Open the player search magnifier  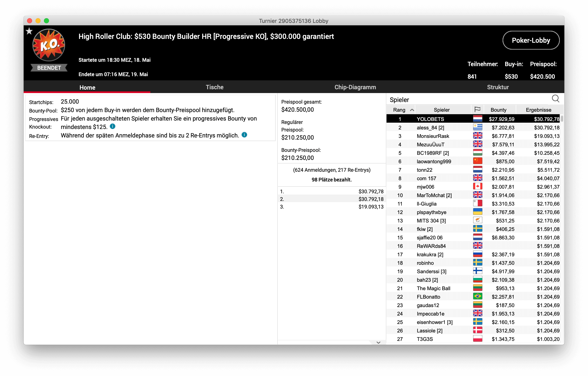555,99
